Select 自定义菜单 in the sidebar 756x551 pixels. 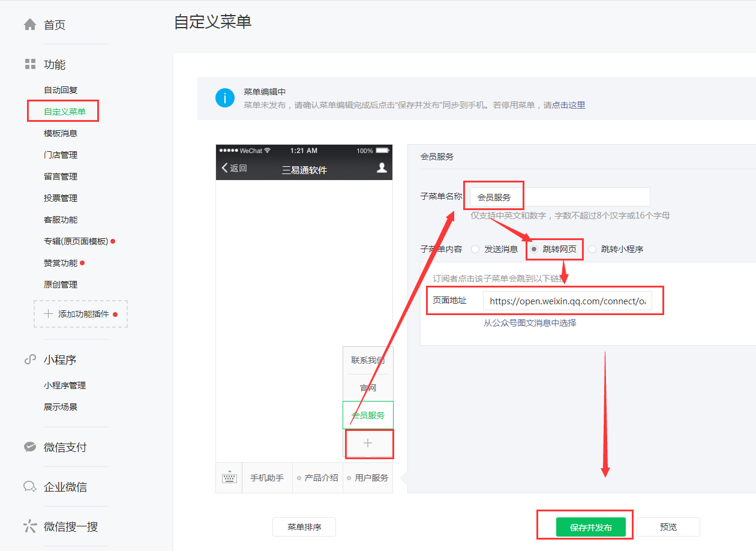pyautogui.click(x=65, y=112)
